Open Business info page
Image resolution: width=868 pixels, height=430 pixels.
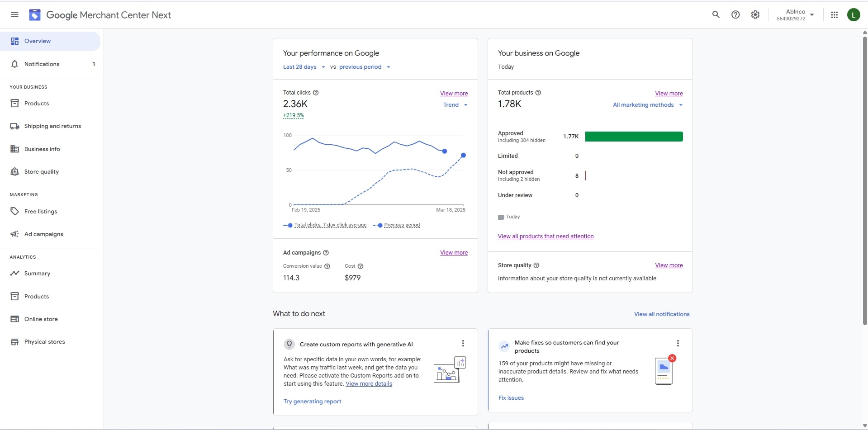50,149
